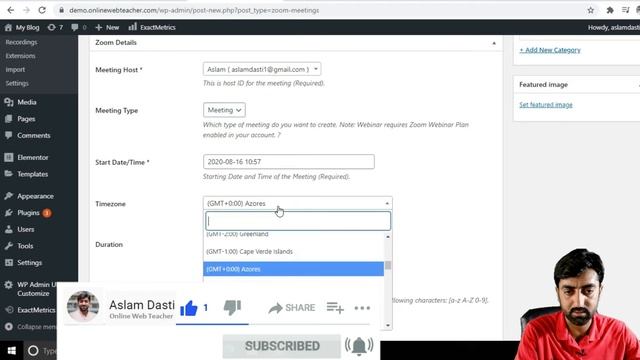This screenshot has width=640, height=360.
Task: Click the thumbs down dislike icon
Action: [232, 307]
